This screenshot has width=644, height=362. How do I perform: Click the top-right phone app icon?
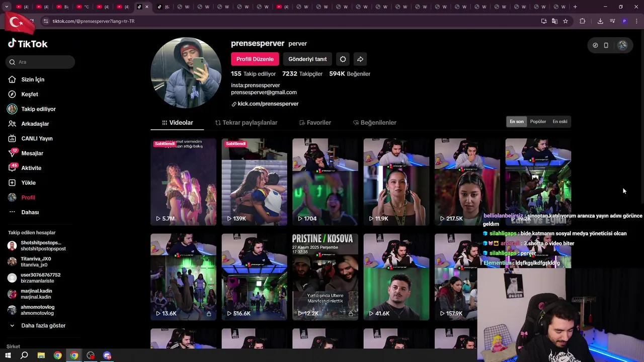(x=606, y=45)
